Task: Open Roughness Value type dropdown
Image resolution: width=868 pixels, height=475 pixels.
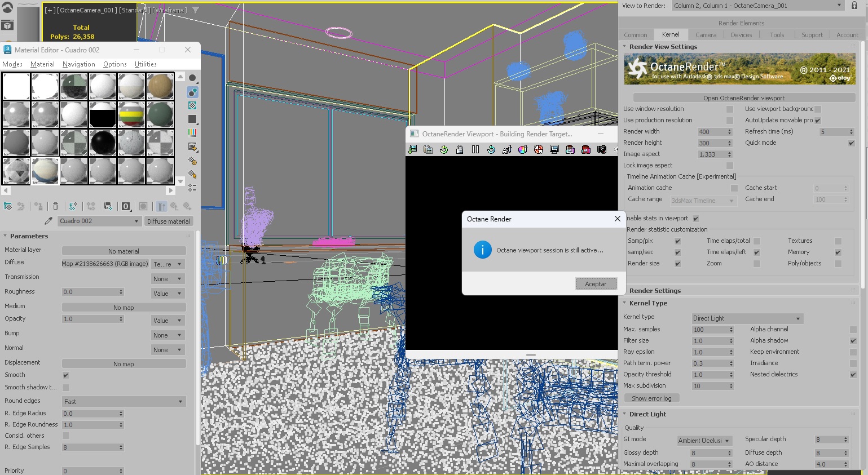Action: (x=168, y=294)
